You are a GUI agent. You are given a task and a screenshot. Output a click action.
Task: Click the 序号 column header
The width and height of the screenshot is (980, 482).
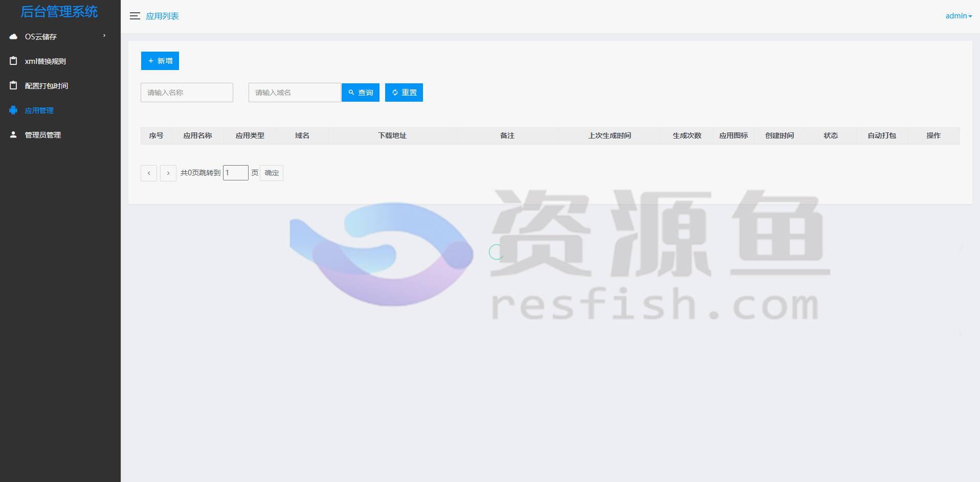coord(156,135)
